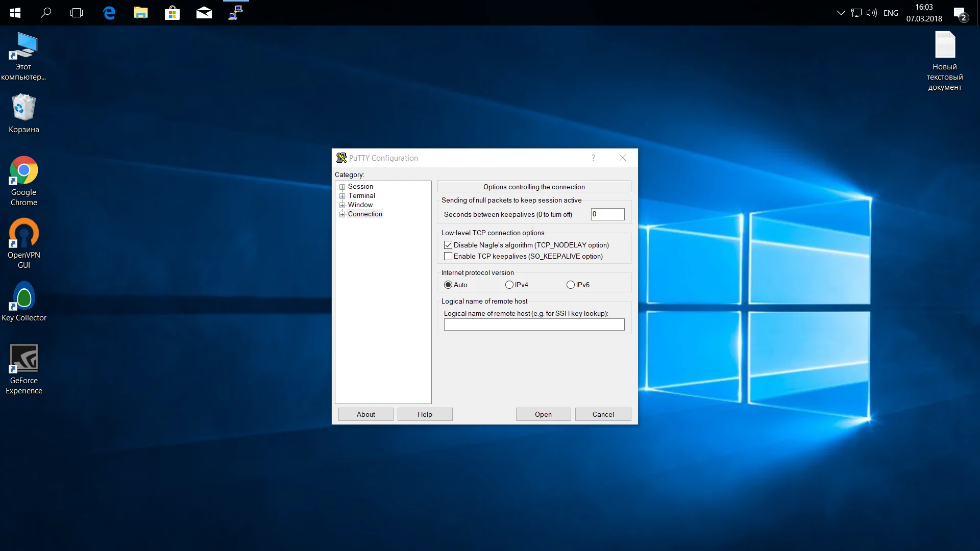Click the PuTTY icon in the taskbar
Image resolution: width=980 pixels, height=551 pixels.
tap(235, 12)
